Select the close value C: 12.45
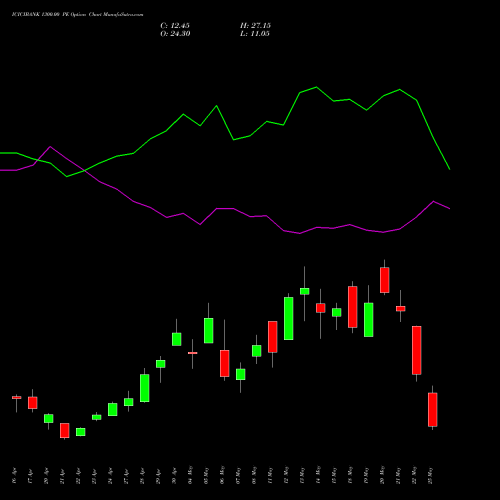This screenshot has width=500, height=500. tap(175, 26)
